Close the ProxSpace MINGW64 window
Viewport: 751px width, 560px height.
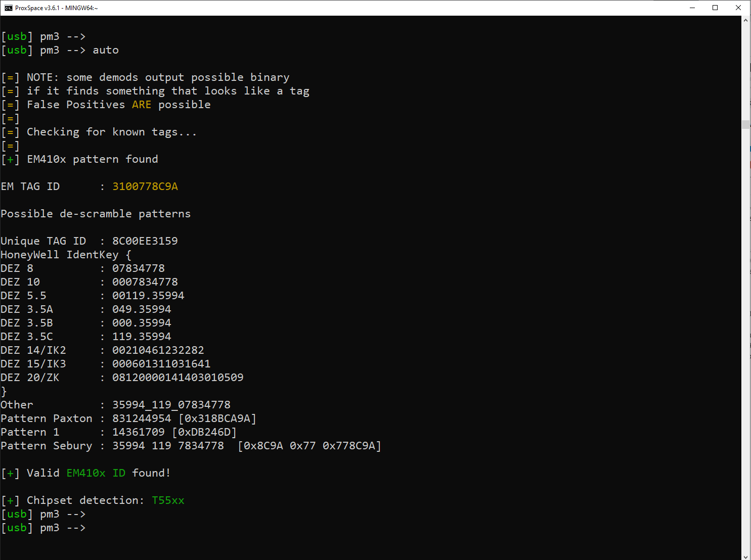[738, 8]
